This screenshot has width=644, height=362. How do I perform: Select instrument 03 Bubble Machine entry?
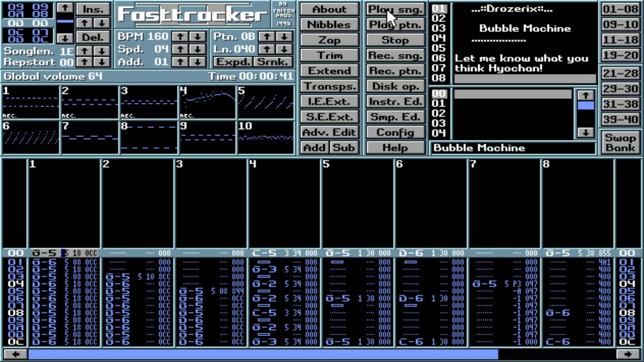tap(525, 29)
